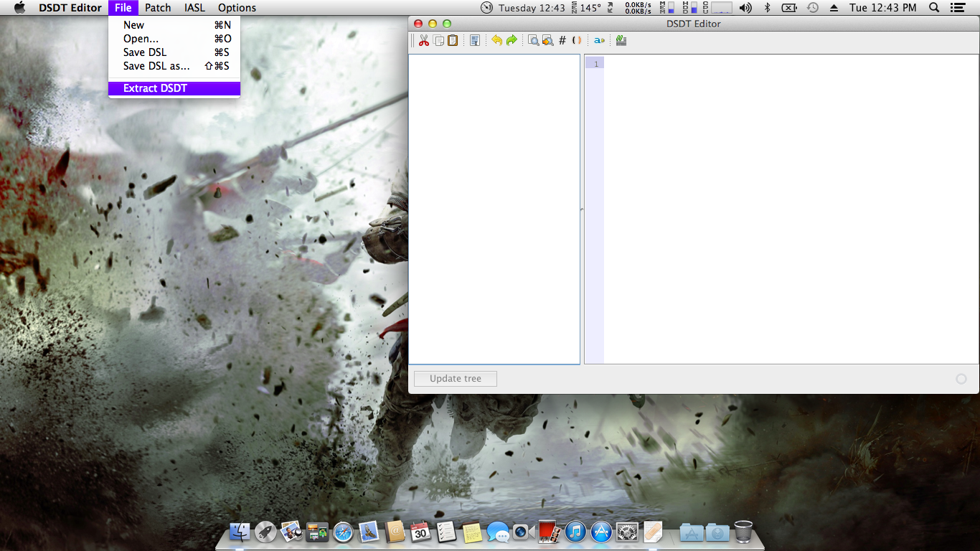Open Mission Control from the Dock
Image resolution: width=980 pixels, height=551 pixels.
click(x=317, y=532)
